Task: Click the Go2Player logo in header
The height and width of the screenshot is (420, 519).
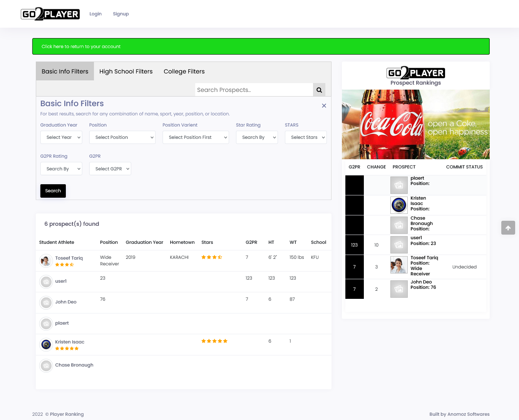Action: [x=50, y=14]
